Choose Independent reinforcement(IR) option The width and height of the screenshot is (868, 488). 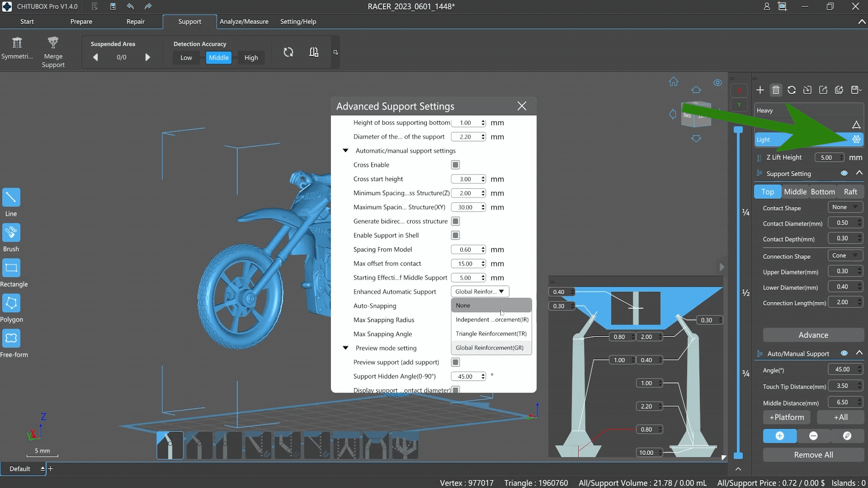[491, 319]
